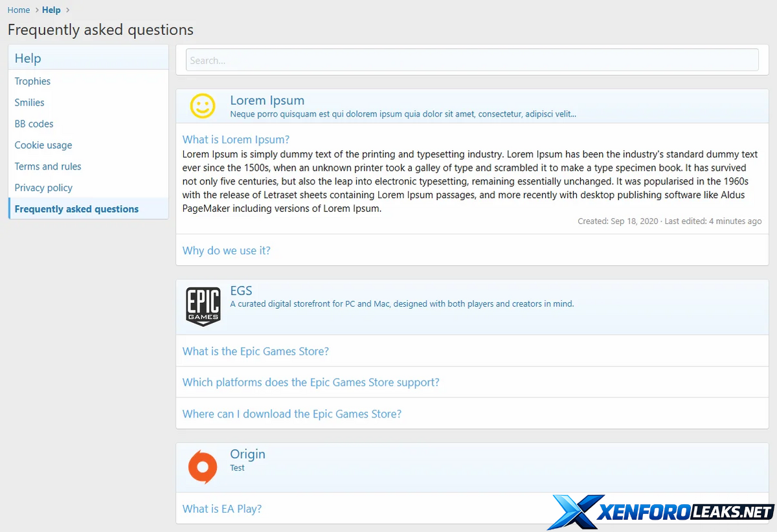This screenshot has height=532, width=777.
Task: Expand 'Which platforms does the Epic Games Store support?'
Action: (x=311, y=382)
